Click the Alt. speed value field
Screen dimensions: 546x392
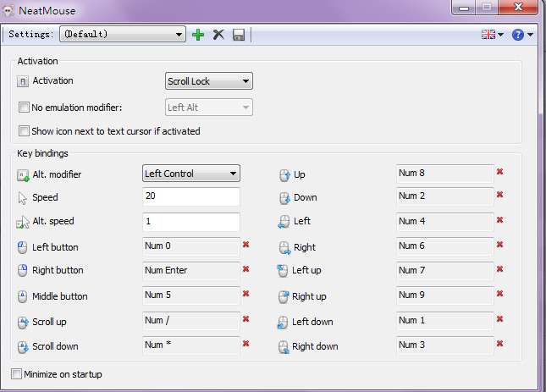tap(190, 222)
